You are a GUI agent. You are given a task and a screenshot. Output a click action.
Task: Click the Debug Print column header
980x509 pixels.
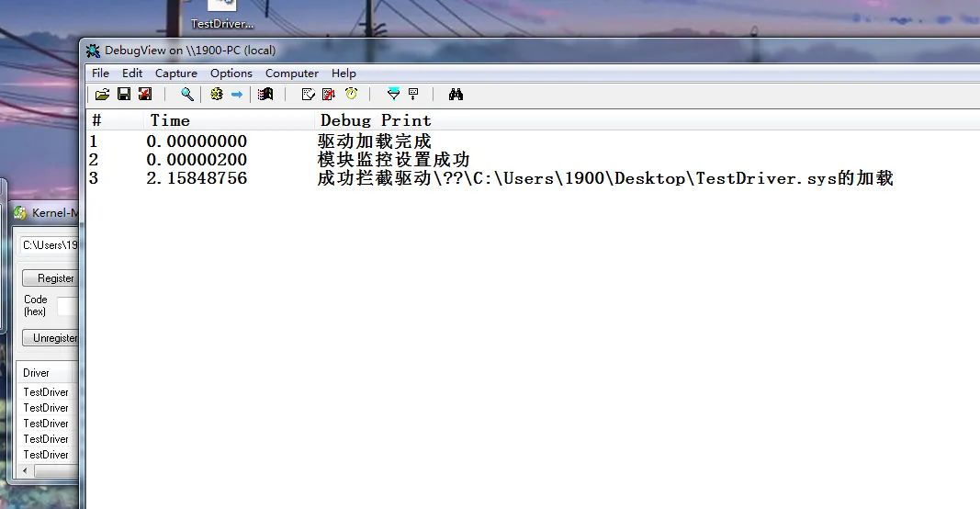(647, 120)
